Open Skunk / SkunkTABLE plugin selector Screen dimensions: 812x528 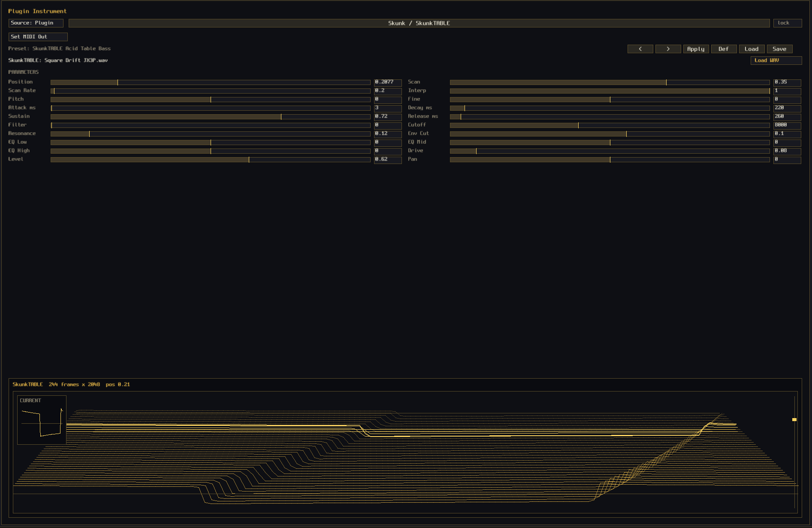419,23
